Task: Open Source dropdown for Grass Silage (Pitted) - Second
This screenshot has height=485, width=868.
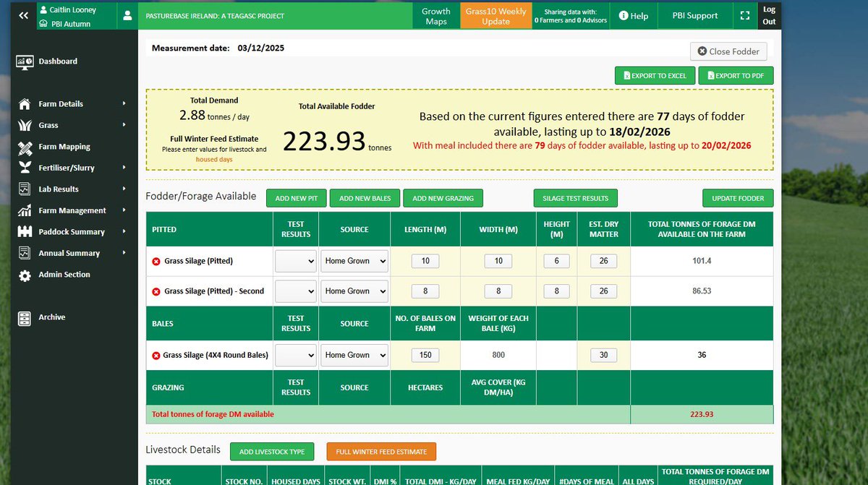Action: point(354,291)
